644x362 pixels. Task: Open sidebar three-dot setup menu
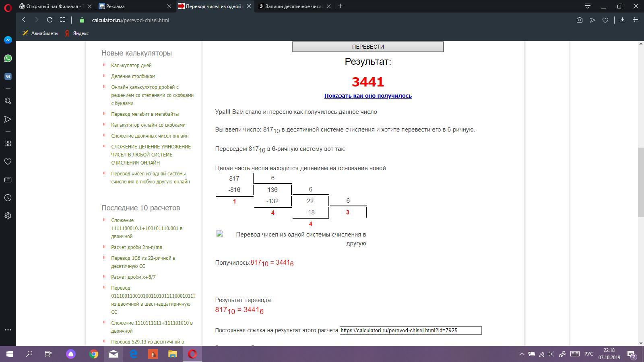pyautogui.click(x=8, y=330)
